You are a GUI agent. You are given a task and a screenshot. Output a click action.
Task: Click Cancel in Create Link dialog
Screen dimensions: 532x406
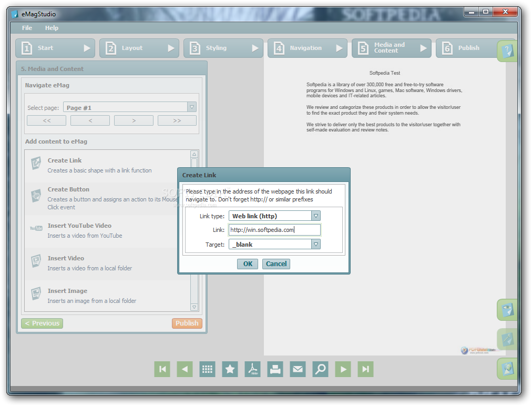coord(276,264)
